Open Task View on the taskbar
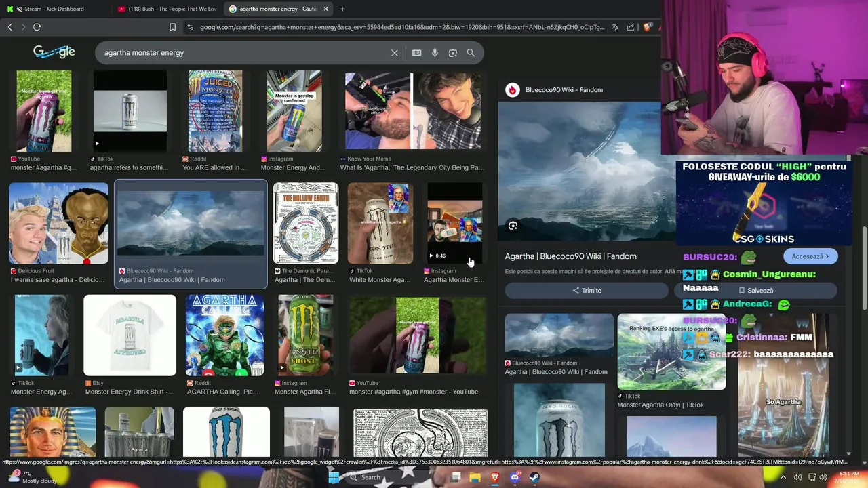Image resolution: width=868 pixels, height=488 pixels. [456, 477]
